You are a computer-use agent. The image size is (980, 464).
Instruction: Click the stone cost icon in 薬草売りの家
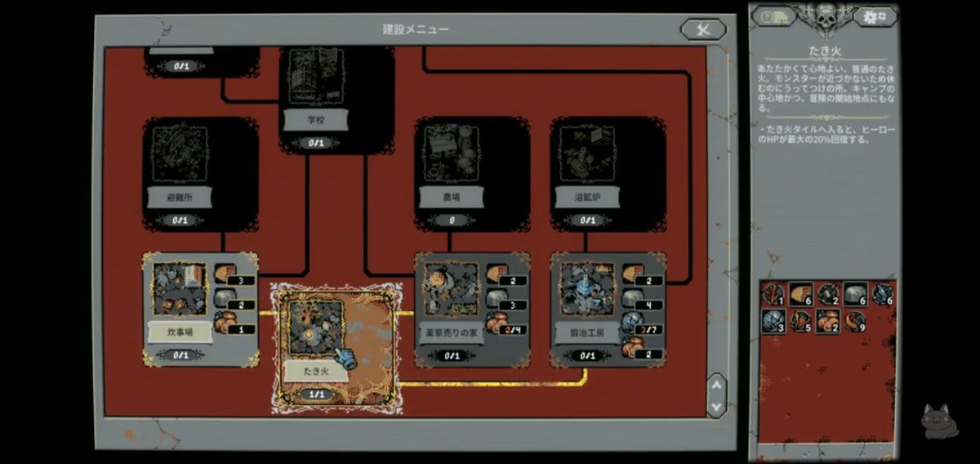coord(497,299)
